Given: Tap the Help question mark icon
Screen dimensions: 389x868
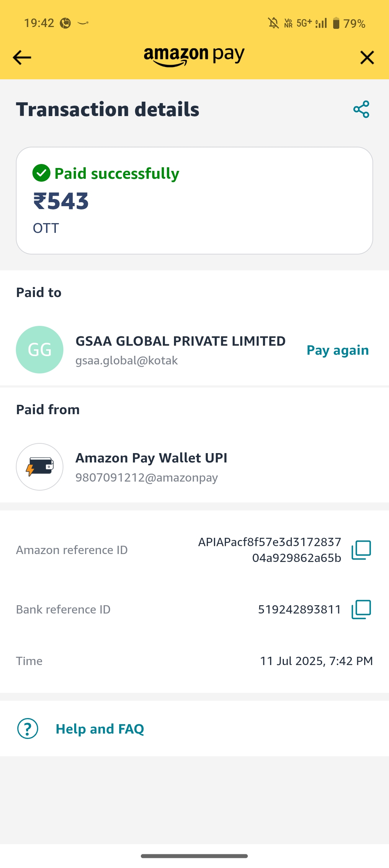Looking at the screenshot, I should 28,728.
